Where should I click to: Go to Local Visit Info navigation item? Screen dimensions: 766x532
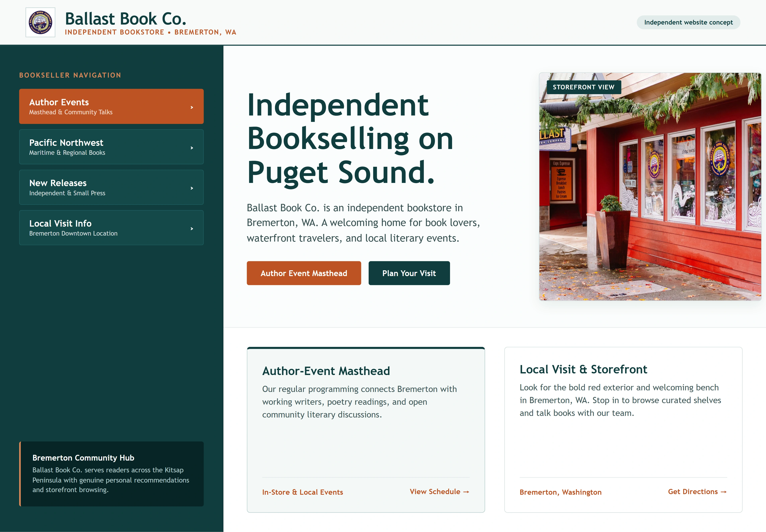click(111, 228)
